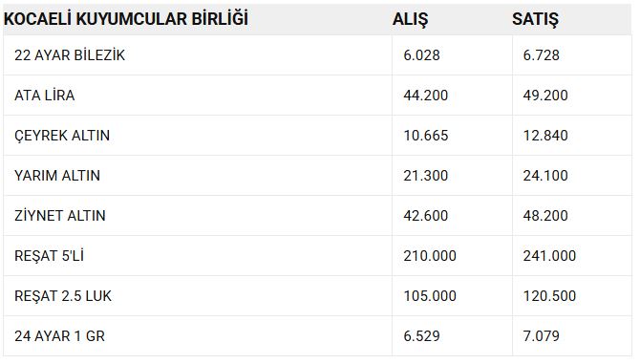
Task: Click the 6.028 buying price cell
Action: click(421, 55)
